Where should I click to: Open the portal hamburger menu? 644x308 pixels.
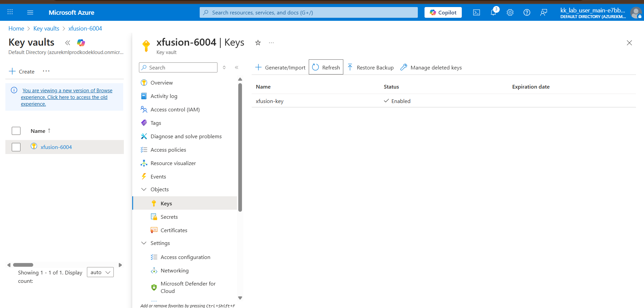(30, 12)
